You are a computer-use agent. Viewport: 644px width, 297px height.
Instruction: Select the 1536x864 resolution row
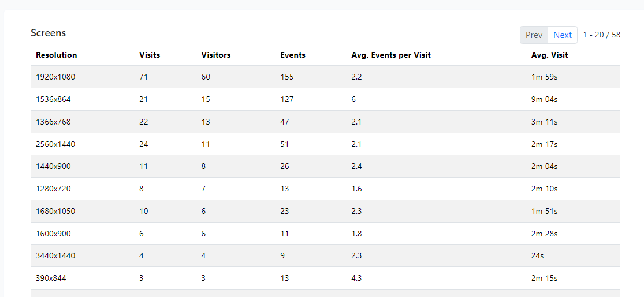[325, 99]
